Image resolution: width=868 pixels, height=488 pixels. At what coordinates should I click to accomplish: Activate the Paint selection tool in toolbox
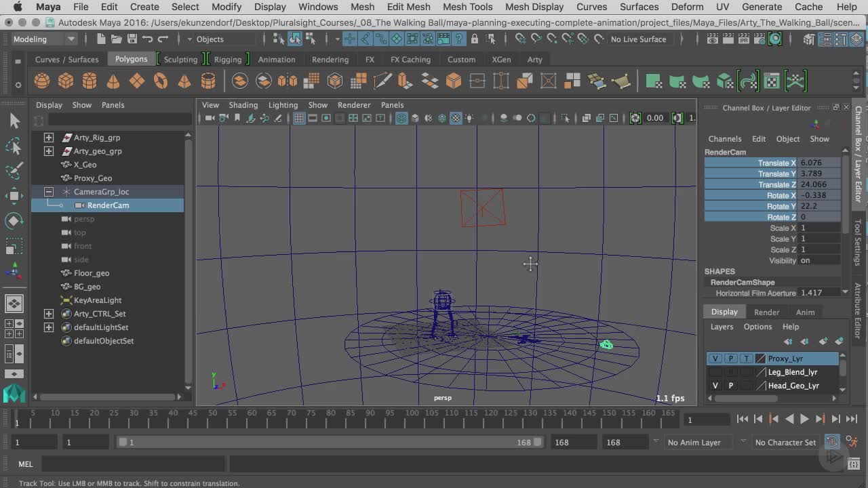[14, 171]
